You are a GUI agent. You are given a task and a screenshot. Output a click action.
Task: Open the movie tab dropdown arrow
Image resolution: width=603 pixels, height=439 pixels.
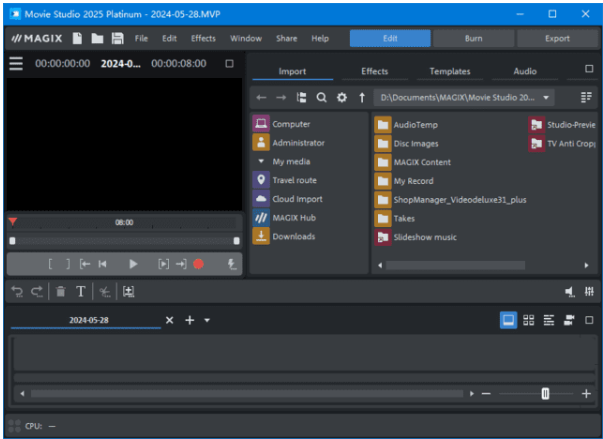(207, 320)
